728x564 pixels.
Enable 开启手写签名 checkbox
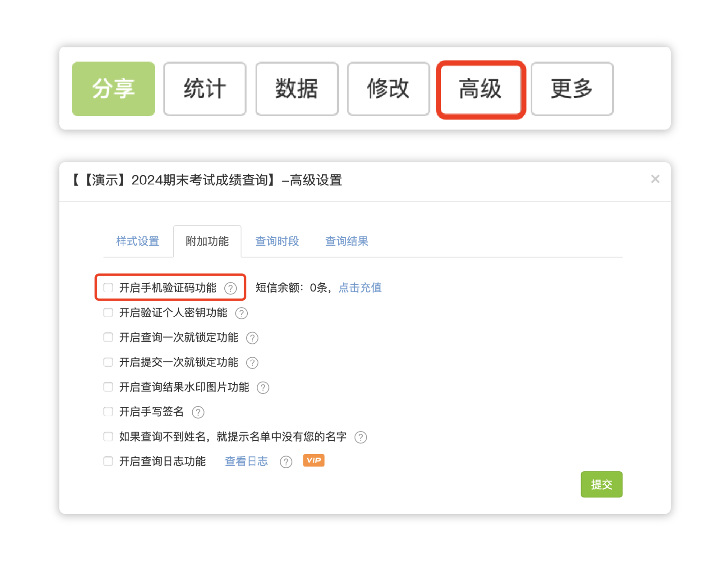pyautogui.click(x=108, y=411)
